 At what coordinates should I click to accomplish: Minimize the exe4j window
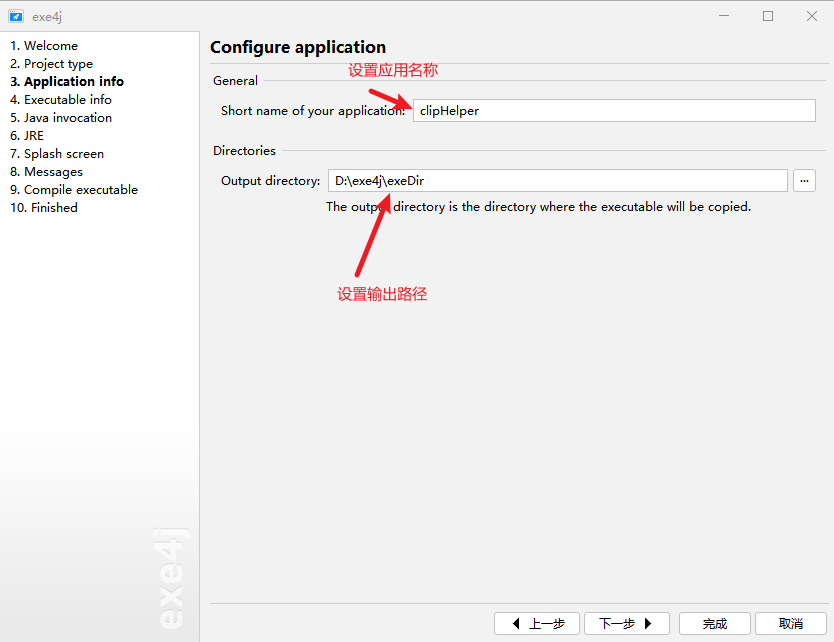(x=723, y=16)
